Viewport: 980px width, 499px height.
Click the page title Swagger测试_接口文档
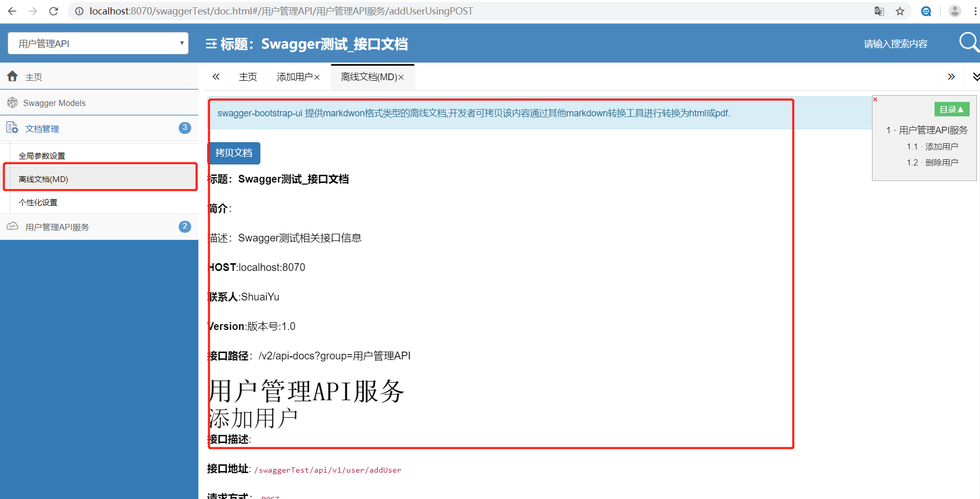314,44
